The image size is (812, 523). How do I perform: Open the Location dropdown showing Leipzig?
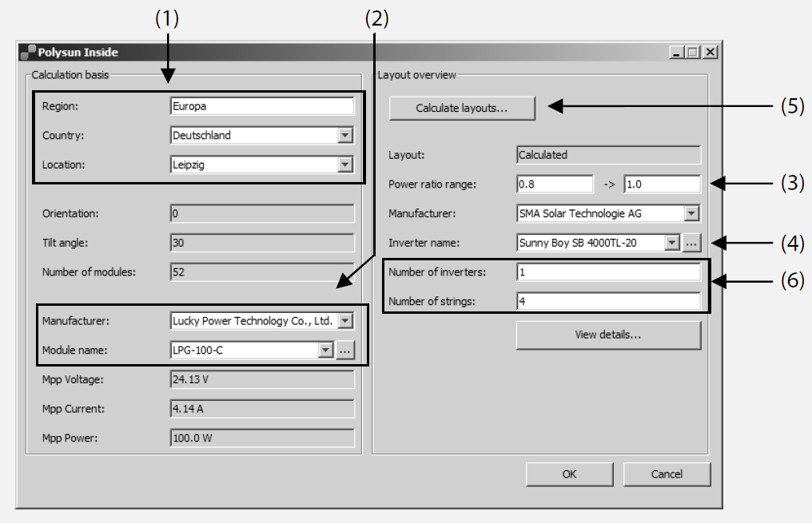tap(345, 164)
